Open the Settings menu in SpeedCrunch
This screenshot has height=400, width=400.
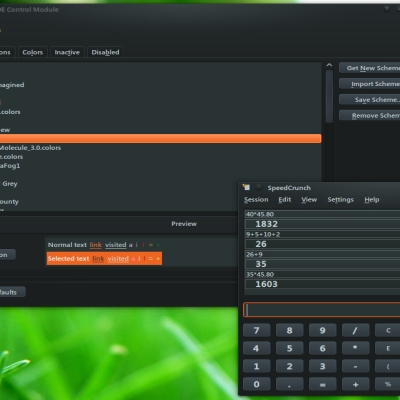(340, 199)
